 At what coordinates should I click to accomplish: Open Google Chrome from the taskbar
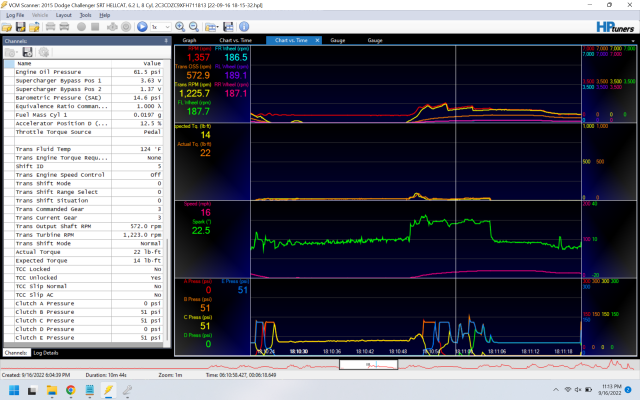click(71, 390)
